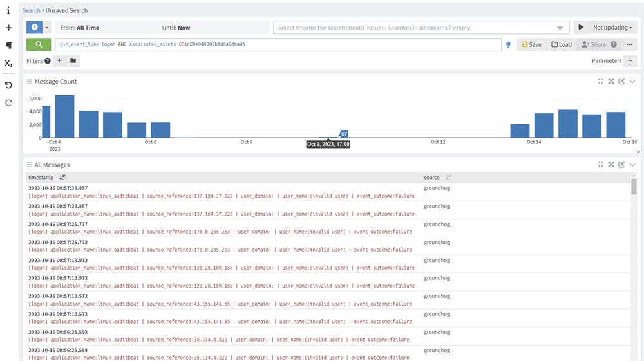
Task: Click the Redo icon in the sidebar
Action: coord(8,103)
